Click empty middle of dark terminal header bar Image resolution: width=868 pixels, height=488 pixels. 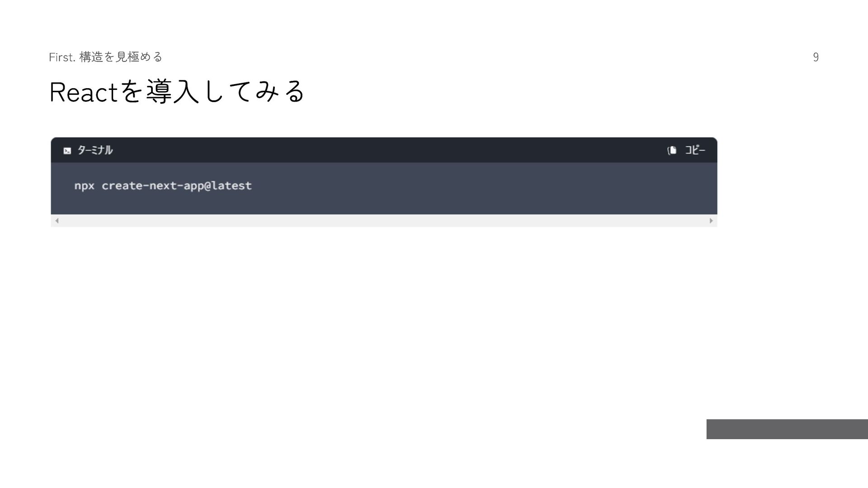tap(383, 150)
